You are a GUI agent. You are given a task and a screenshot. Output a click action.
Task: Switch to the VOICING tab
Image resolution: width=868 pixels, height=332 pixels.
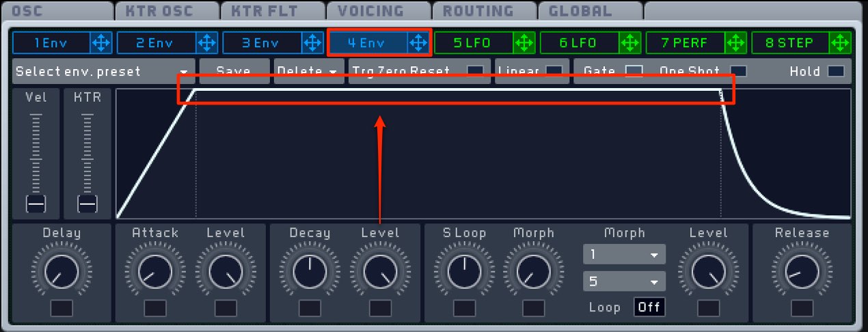[x=378, y=11]
